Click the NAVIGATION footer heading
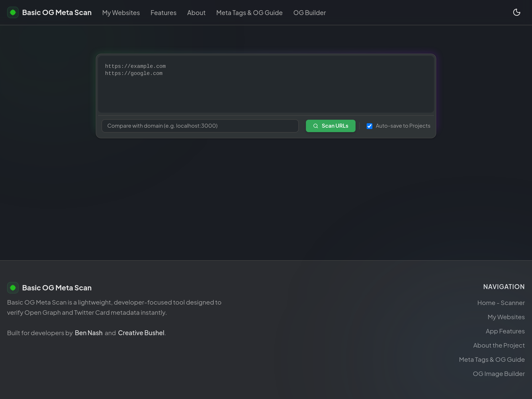The height and width of the screenshot is (399, 532). (x=504, y=287)
